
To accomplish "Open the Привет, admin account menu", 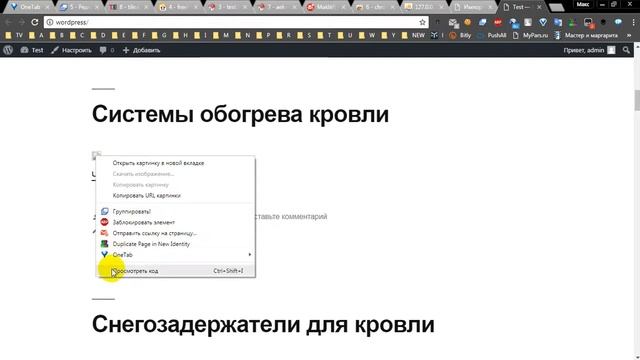I will pos(589,50).
